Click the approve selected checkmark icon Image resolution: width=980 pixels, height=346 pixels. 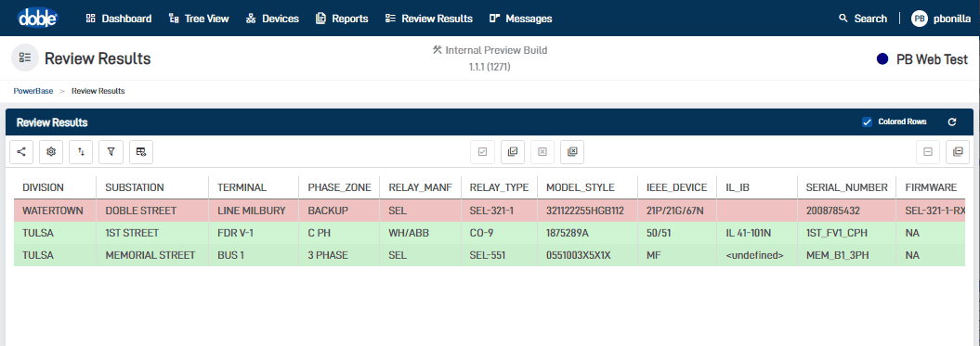(x=482, y=152)
